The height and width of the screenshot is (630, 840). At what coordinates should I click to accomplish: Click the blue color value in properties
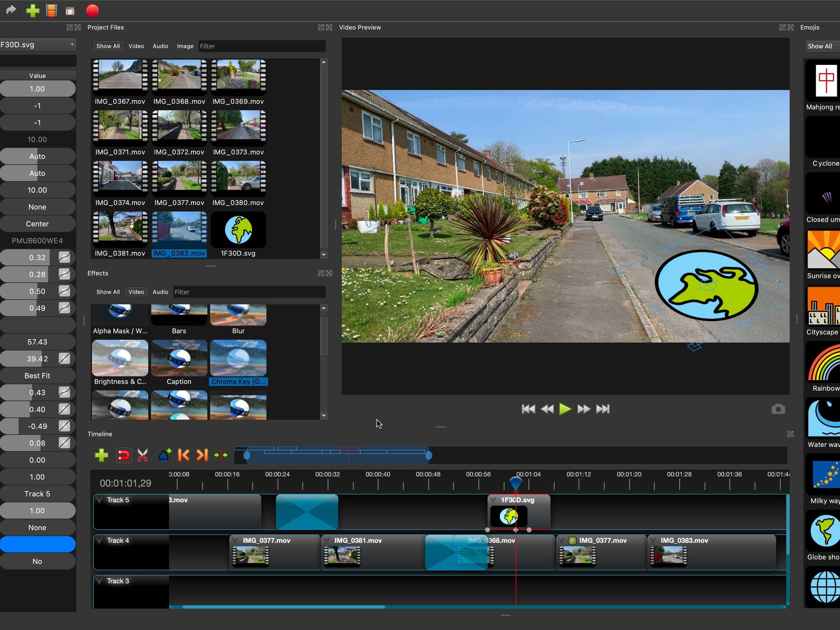click(x=37, y=544)
